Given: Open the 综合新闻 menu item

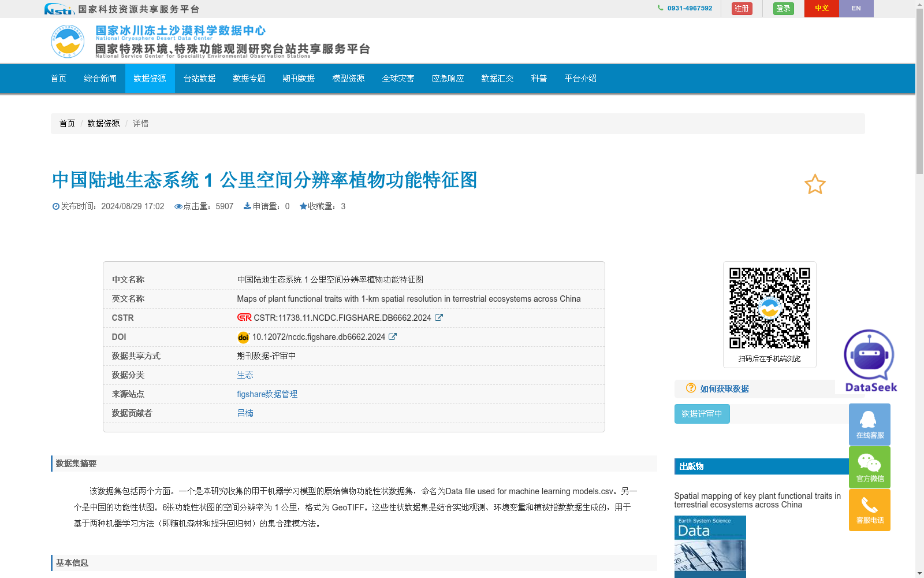Looking at the screenshot, I should 100,79.
